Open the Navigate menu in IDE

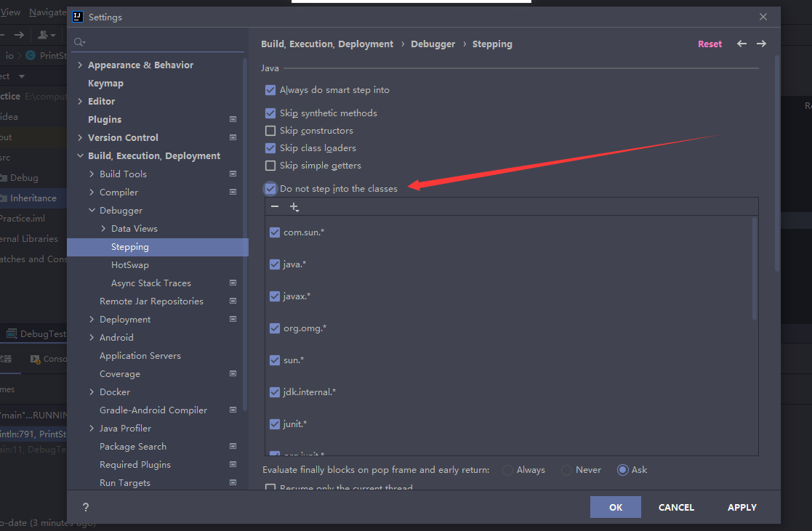pyautogui.click(x=48, y=12)
